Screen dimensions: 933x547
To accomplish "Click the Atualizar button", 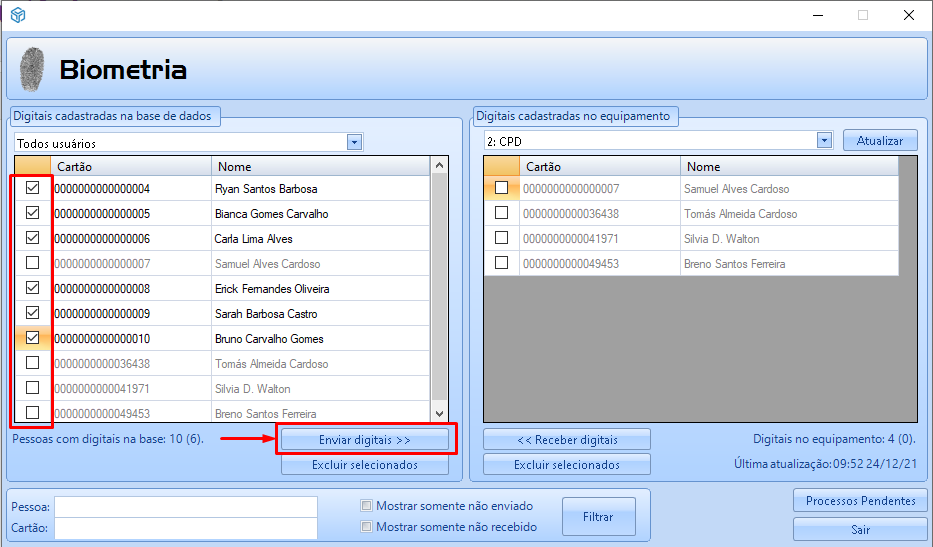I will coord(880,141).
